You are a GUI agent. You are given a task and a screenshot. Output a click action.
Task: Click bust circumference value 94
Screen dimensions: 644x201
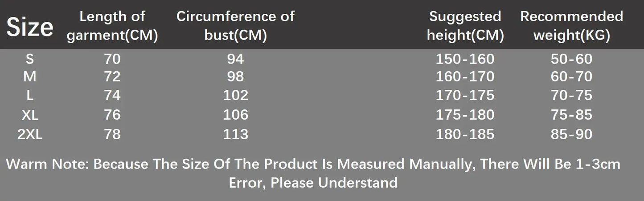[x=235, y=59]
